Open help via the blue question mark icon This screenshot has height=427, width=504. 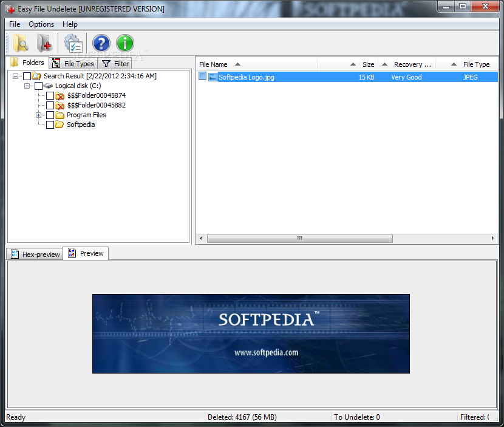[101, 43]
